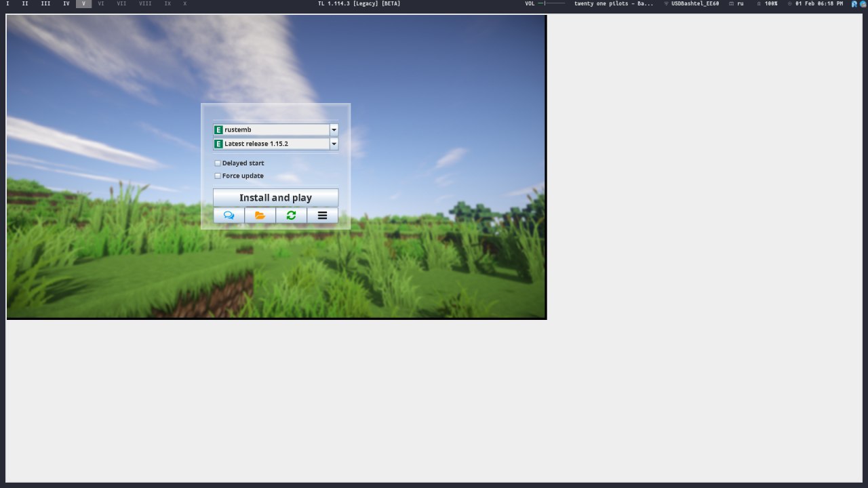Click the TL 1.114.3 [Legacy] [BETA] window title
The height and width of the screenshot is (488, 868).
point(359,3)
